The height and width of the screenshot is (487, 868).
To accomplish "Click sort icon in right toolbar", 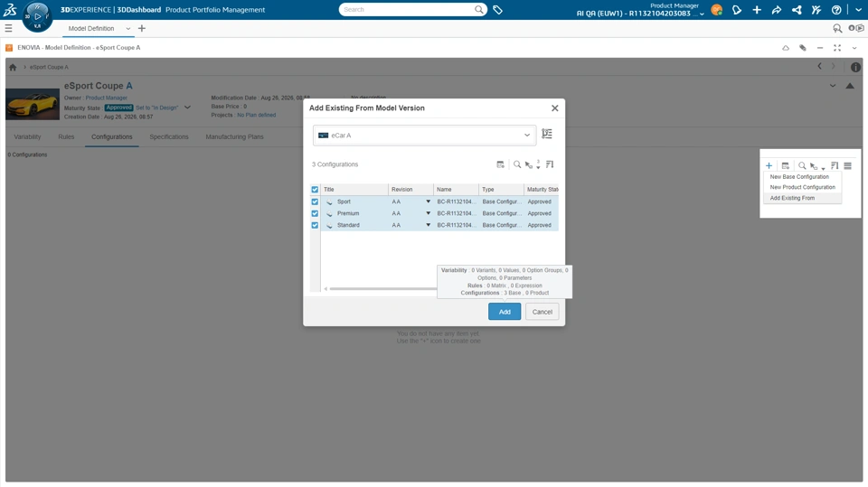I will point(835,165).
